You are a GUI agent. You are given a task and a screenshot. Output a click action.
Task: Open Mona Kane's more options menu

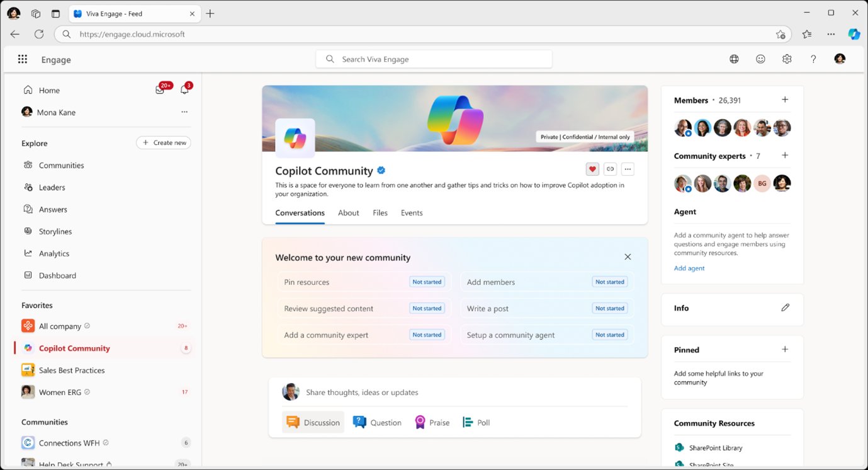[184, 112]
